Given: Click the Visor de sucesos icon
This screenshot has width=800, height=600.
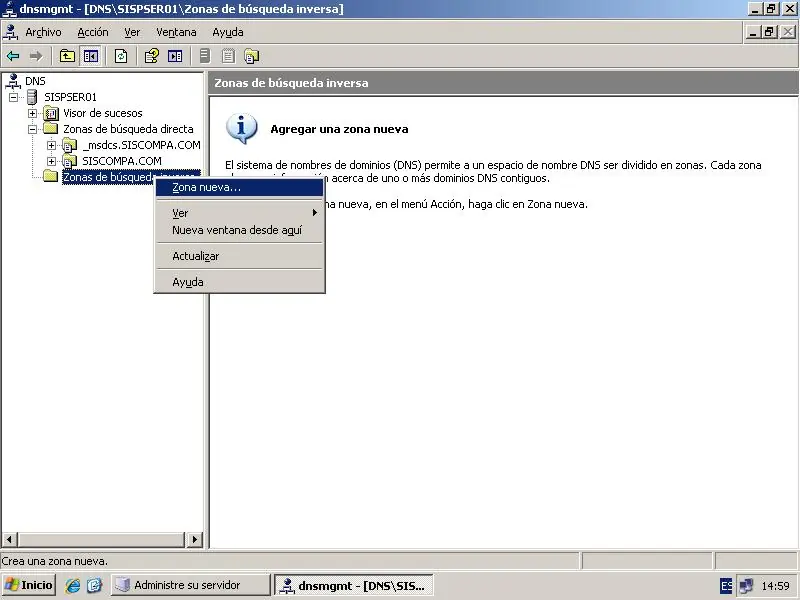Looking at the screenshot, I should 51,113.
